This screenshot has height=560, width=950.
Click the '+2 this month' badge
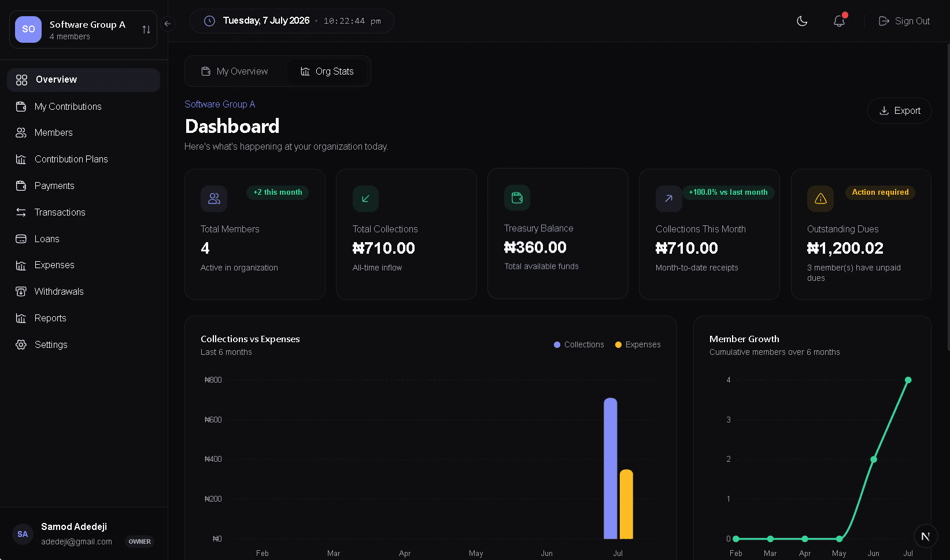point(278,192)
